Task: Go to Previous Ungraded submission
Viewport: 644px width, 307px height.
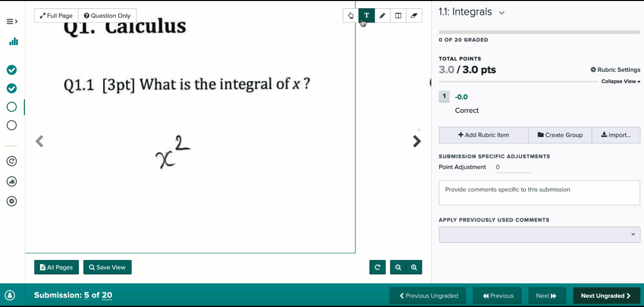Action: (428, 296)
